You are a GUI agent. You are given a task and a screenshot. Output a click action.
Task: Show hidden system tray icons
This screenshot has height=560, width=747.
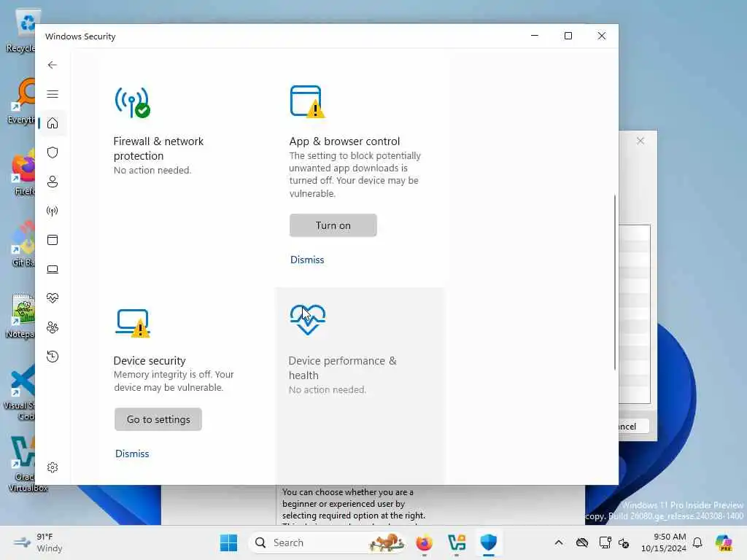pos(559,542)
